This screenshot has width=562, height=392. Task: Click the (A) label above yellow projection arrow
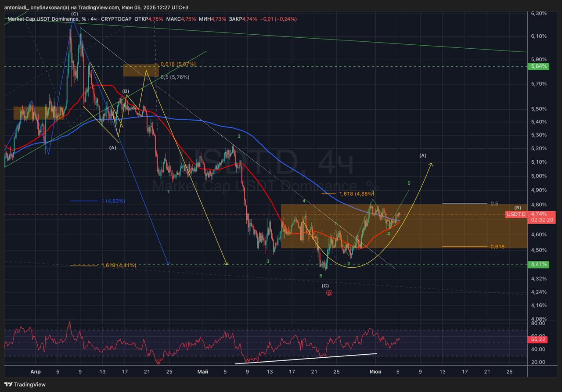(x=423, y=155)
